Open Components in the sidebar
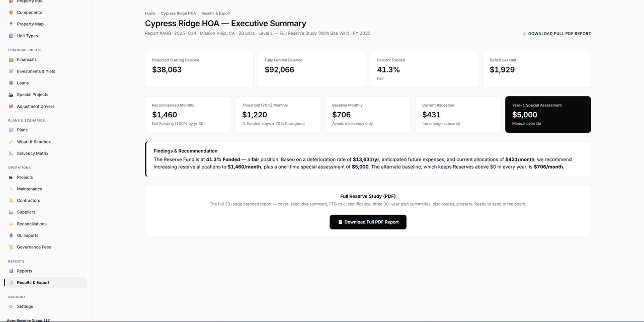The height and width of the screenshot is (322, 644). pyautogui.click(x=45, y=12)
